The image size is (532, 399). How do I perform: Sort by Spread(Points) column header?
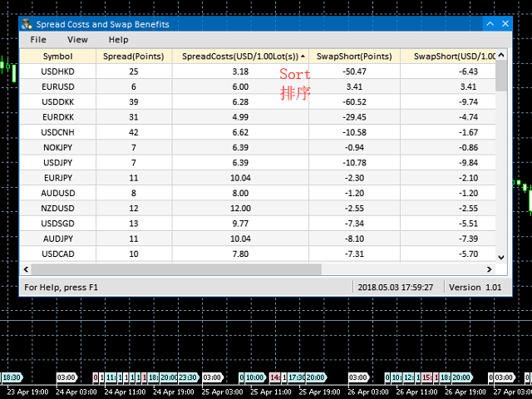click(133, 56)
